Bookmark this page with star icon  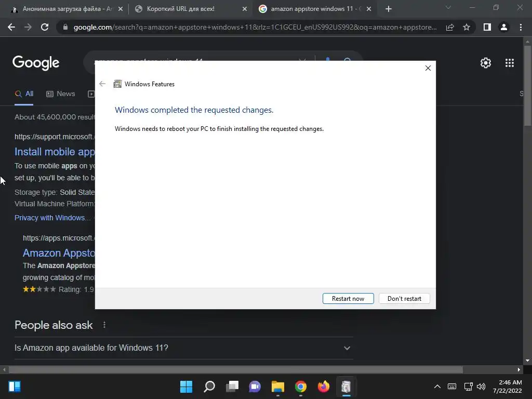click(x=467, y=27)
